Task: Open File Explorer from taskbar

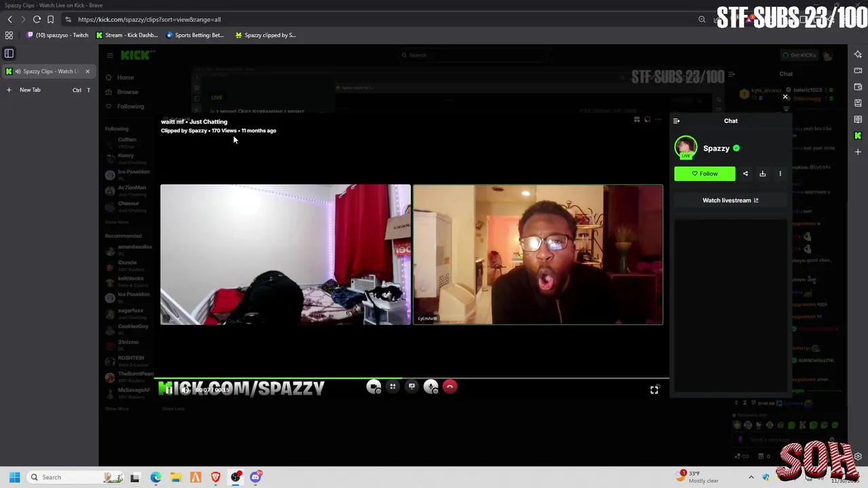Action: (176, 477)
